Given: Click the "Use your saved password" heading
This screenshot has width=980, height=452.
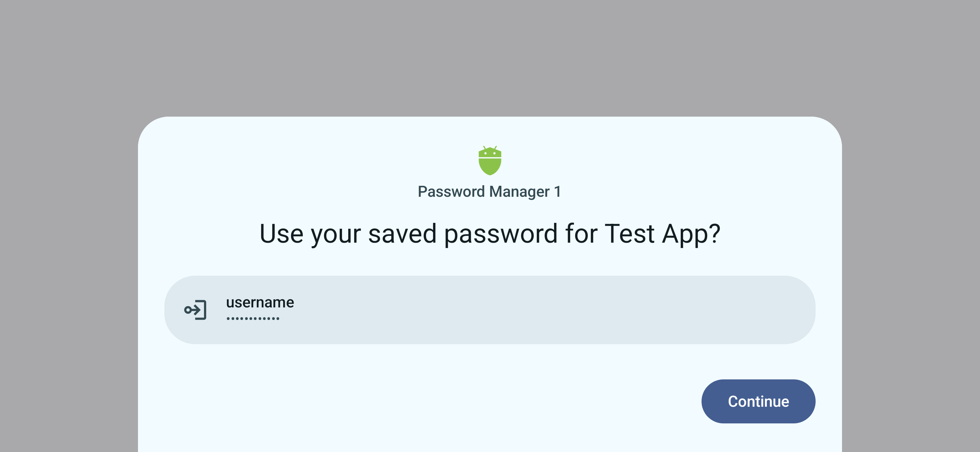Looking at the screenshot, I should click(489, 233).
